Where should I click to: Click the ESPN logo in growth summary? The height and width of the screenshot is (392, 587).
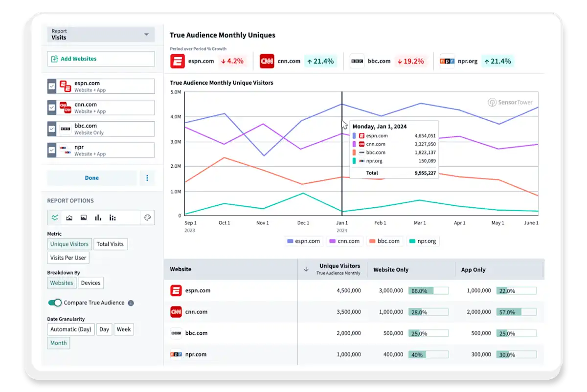tap(178, 61)
